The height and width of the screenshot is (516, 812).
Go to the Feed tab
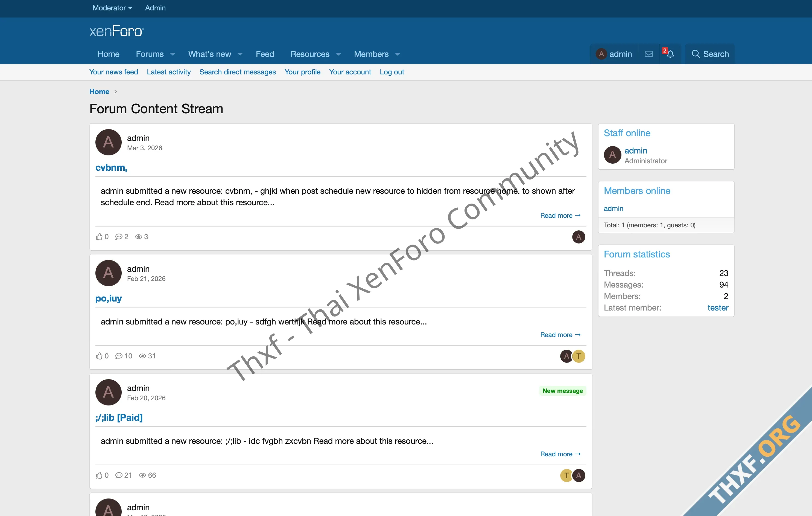point(265,54)
